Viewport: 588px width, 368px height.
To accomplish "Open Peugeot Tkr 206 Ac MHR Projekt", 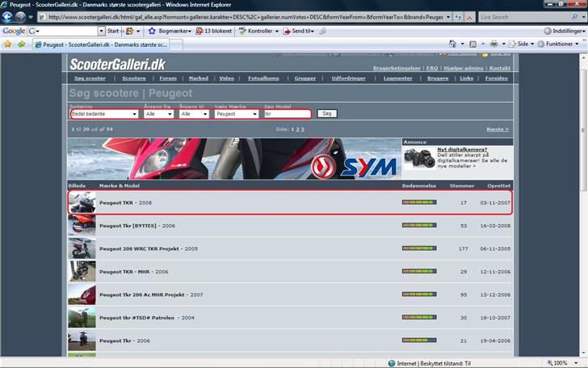I will pos(142,294).
